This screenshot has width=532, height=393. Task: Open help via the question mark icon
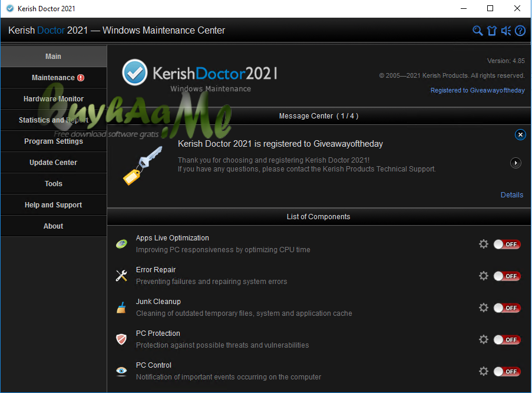[520, 31]
